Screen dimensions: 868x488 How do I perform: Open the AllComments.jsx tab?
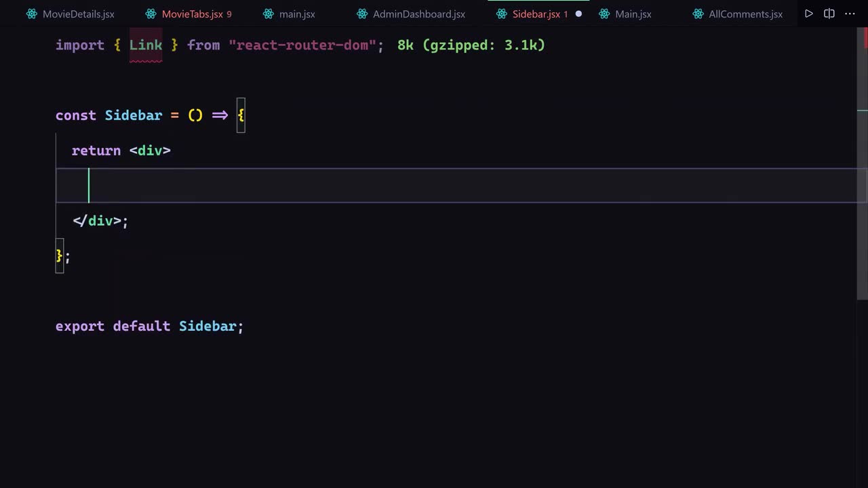click(x=739, y=14)
